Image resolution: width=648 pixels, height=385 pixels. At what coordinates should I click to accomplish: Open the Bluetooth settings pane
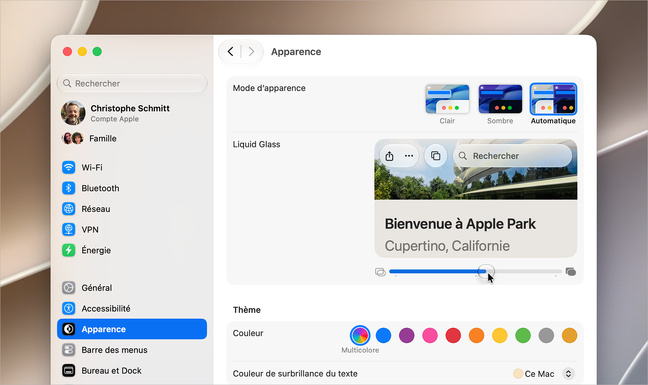[x=132, y=188]
